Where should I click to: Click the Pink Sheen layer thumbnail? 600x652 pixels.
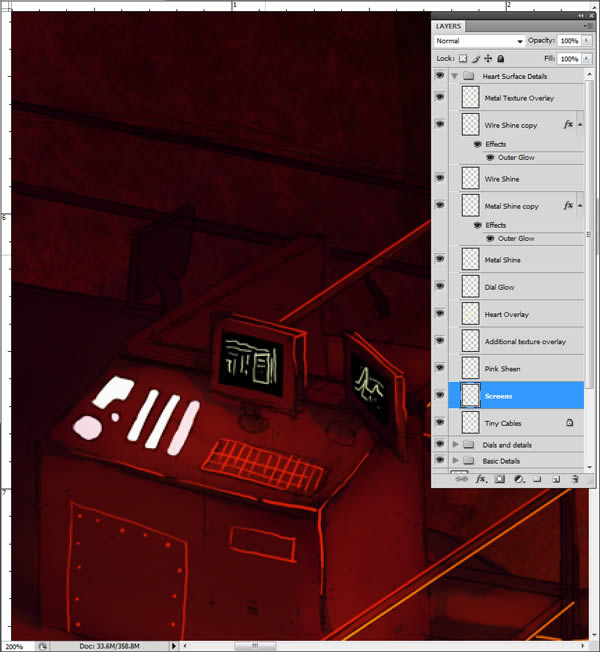pyautogui.click(x=470, y=368)
